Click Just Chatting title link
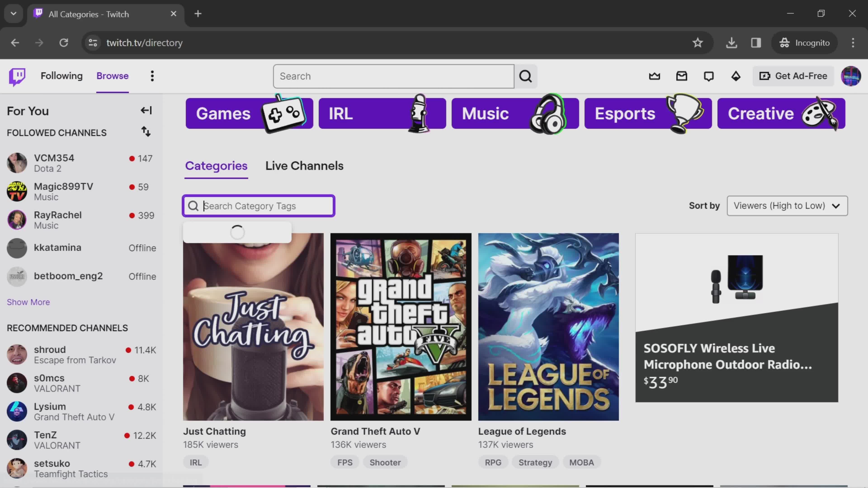 tap(214, 432)
